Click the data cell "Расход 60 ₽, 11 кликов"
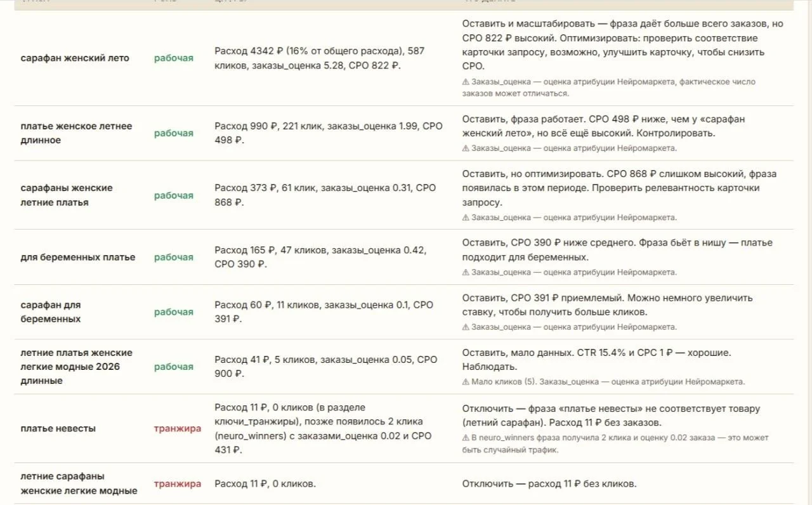The height and width of the screenshot is (505, 812). 324,312
